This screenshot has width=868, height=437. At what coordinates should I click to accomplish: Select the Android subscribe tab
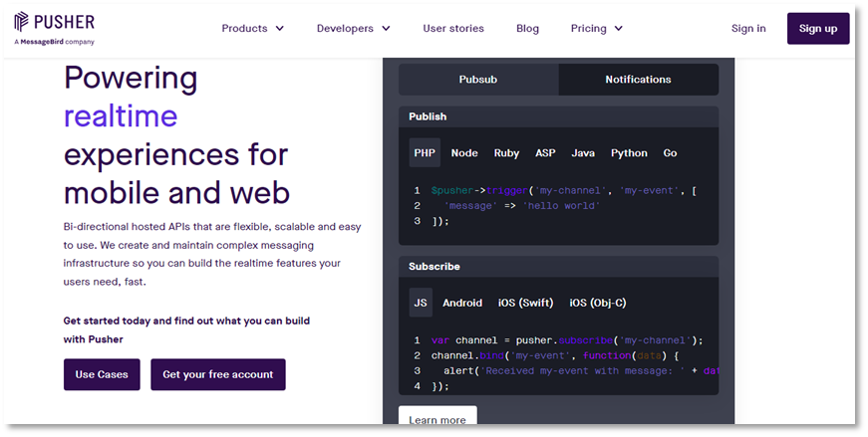(462, 303)
